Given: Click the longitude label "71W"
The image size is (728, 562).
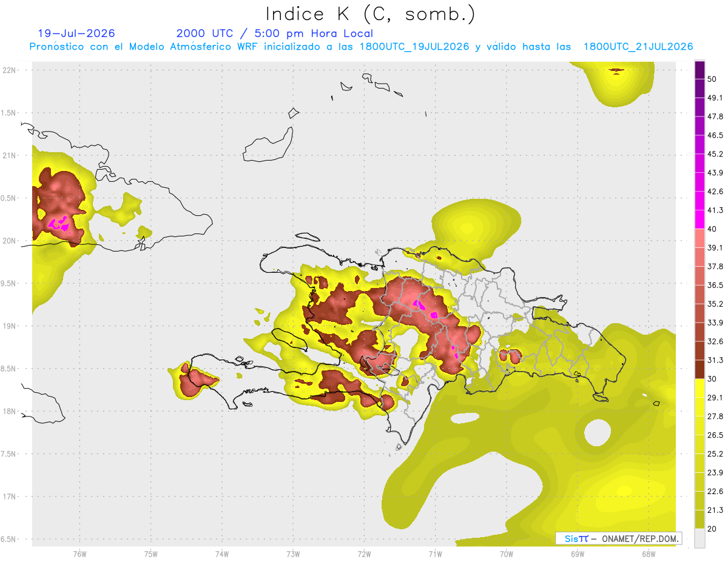Looking at the screenshot, I should (x=435, y=554).
